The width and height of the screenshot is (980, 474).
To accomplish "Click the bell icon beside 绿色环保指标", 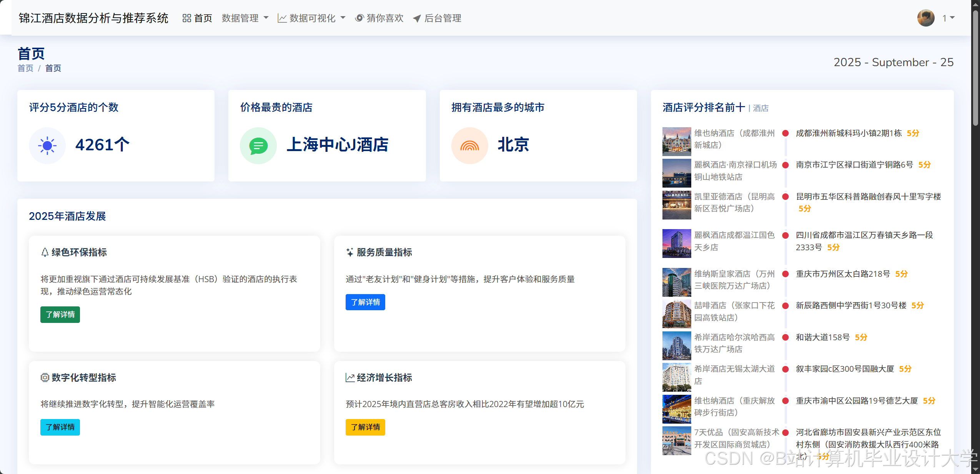I will 45,252.
